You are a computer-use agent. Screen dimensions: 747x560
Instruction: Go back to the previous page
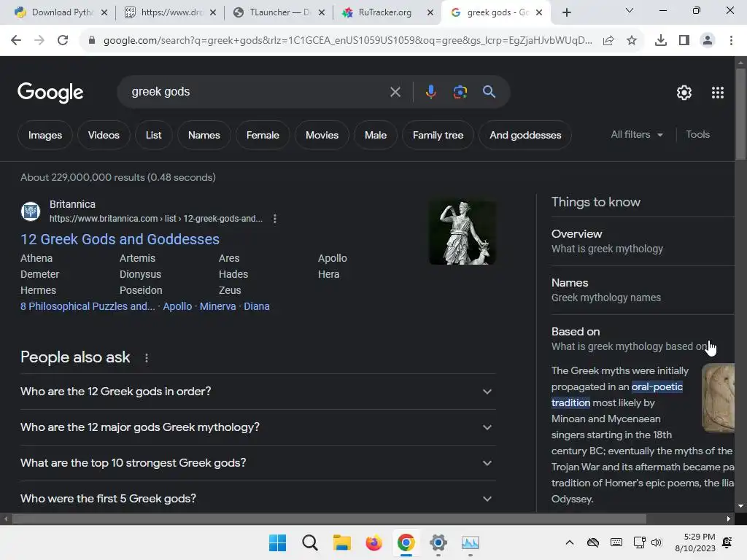[x=16, y=40]
